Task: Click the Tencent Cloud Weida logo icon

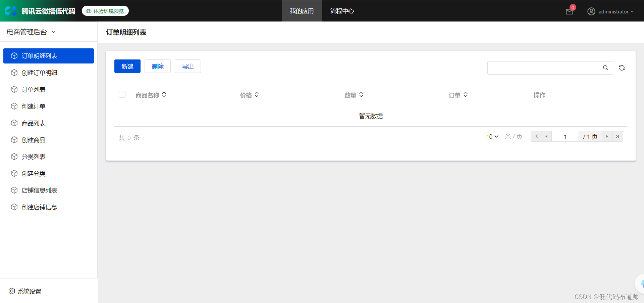Action: [x=11, y=11]
